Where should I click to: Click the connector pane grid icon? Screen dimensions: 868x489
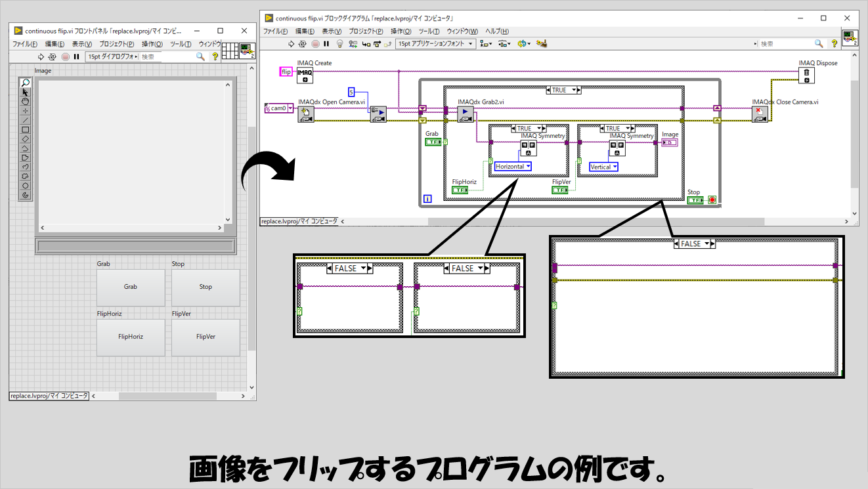tap(230, 51)
